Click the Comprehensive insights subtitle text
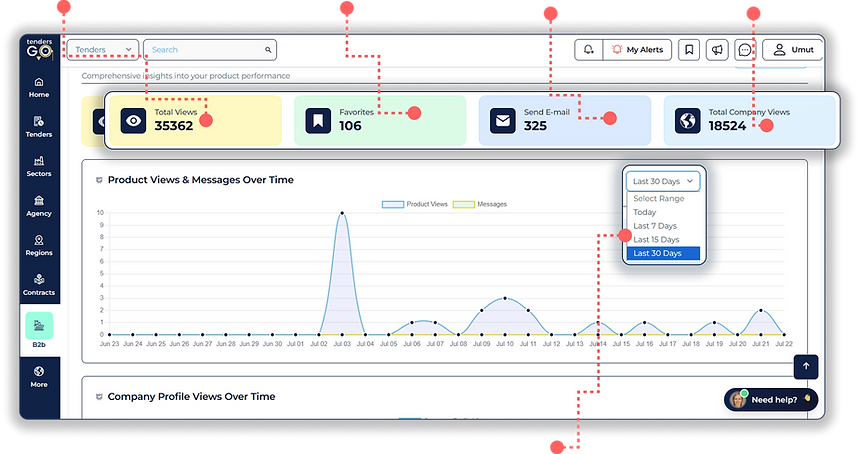859x454 pixels. pyautogui.click(x=186, y=76)
